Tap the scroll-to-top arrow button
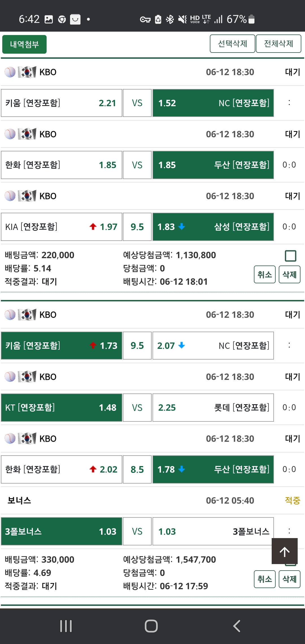 pos(284,551)
